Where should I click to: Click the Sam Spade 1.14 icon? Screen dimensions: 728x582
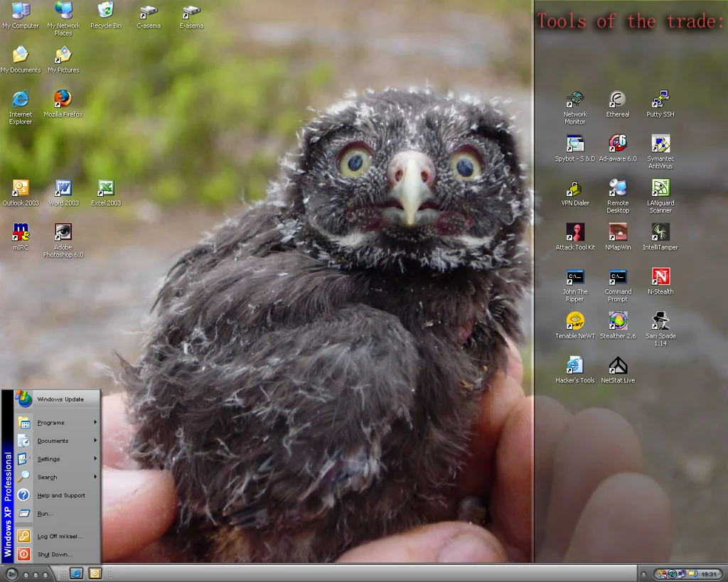coord(660,321)
